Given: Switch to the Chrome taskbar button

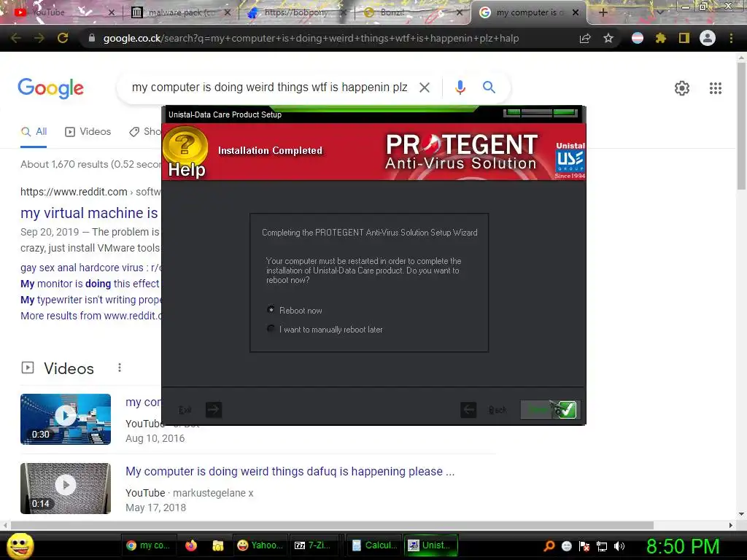Looking at the screenshot, I should coord(148,545).
